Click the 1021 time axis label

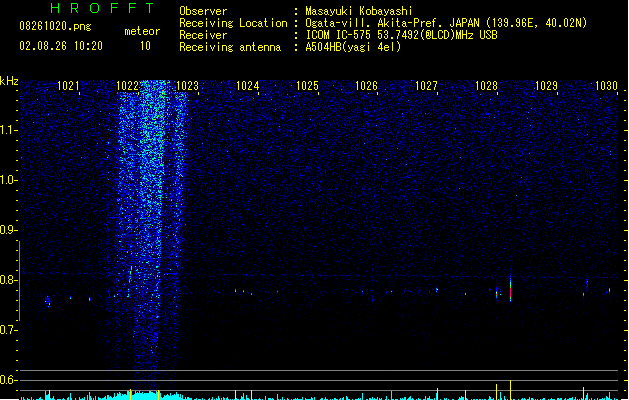pos(68,86)
